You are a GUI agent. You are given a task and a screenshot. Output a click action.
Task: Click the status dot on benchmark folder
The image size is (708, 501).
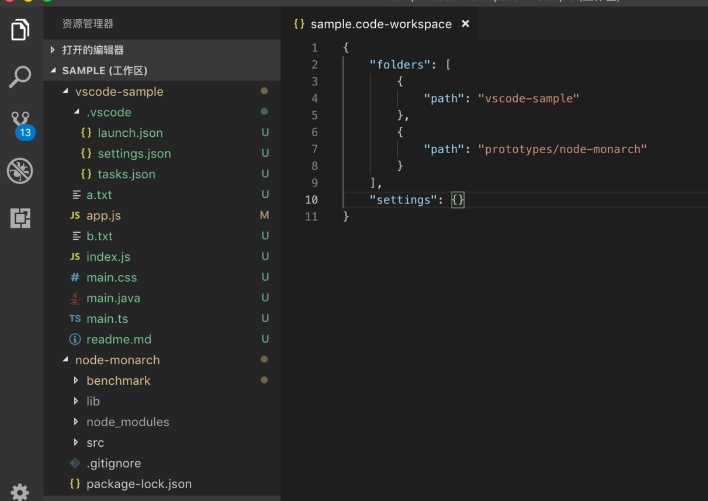264,380
